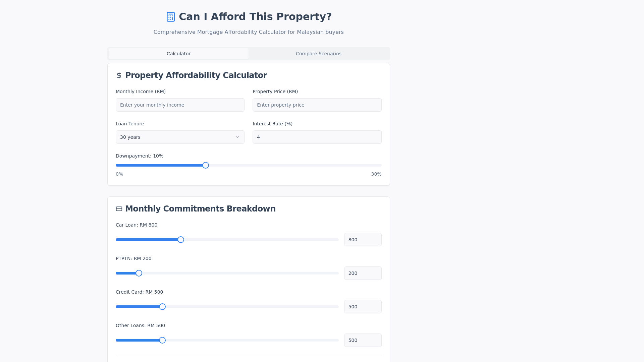Select the Other Loans value box showing 500

pos(363,340)
